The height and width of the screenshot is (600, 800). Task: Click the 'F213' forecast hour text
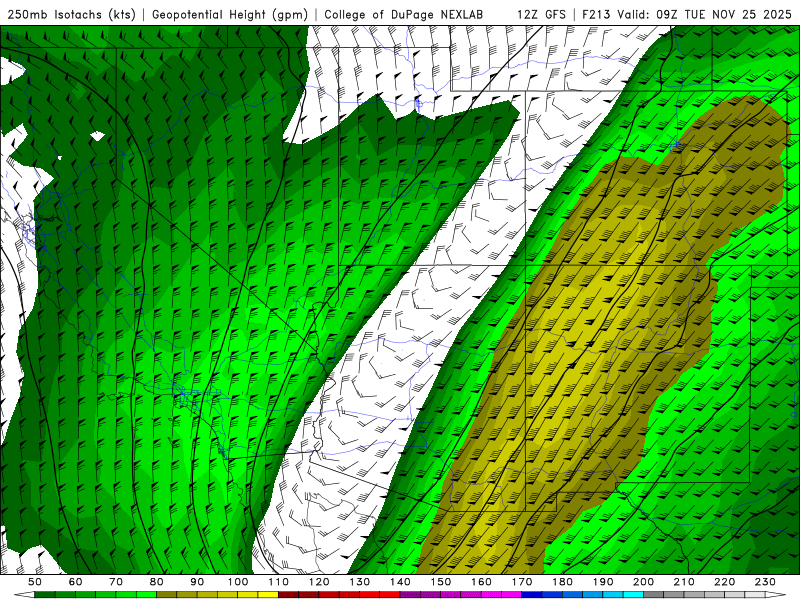click(596, 14)
